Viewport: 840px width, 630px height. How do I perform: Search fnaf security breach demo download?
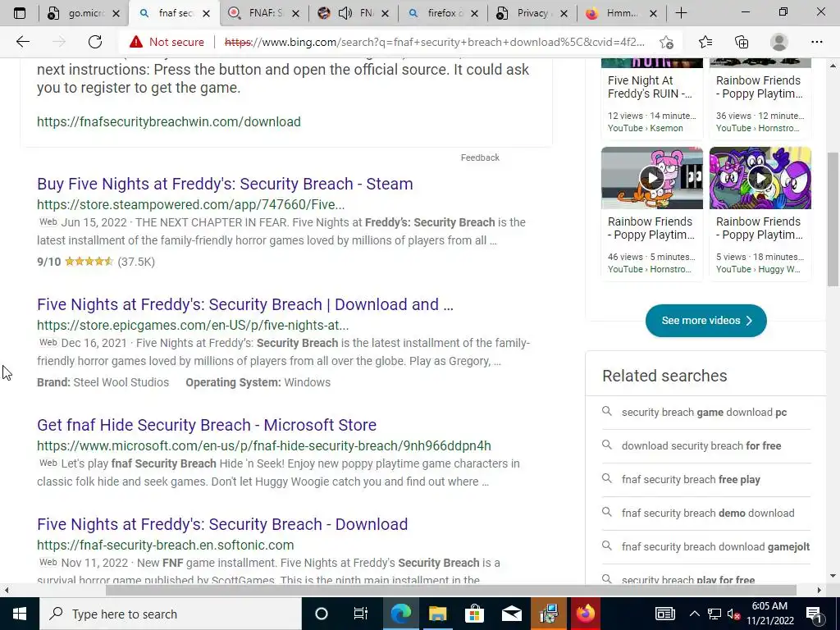pyautogui.click(x=708, y=514)
